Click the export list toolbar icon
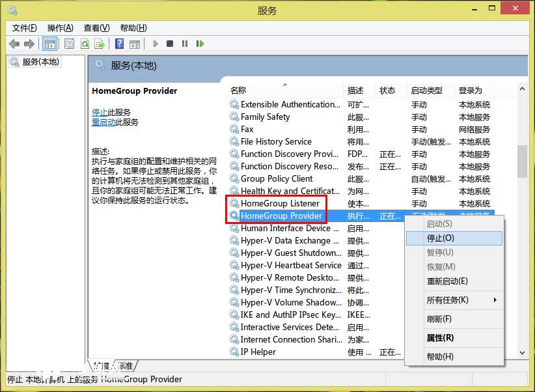 tap(100, 44)
